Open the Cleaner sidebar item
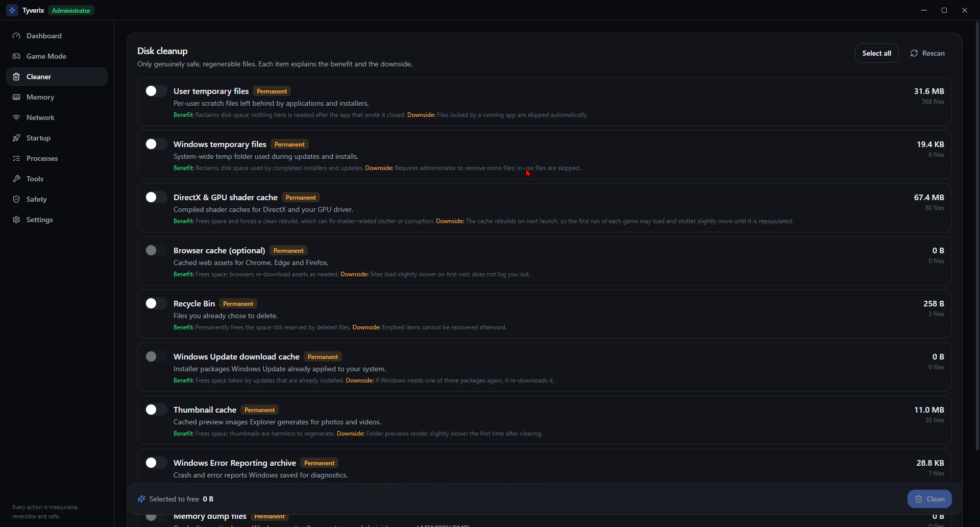 tap(57, 77)
